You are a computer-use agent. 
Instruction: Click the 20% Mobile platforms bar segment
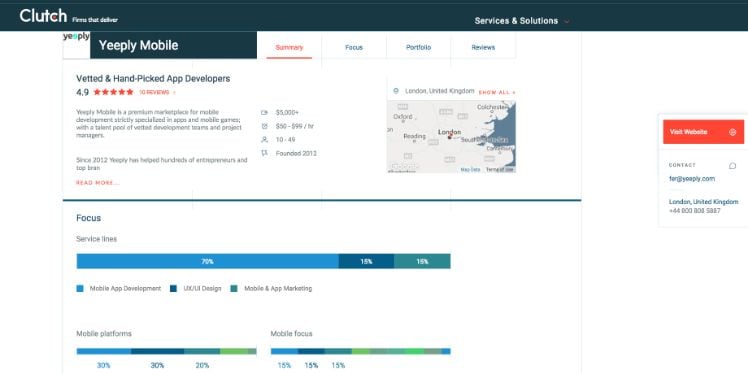coord(202,352)
